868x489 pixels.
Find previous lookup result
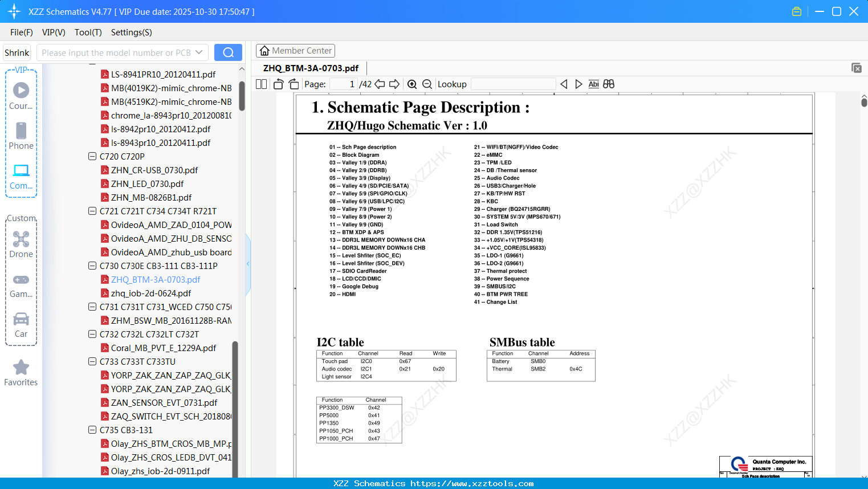564,84
